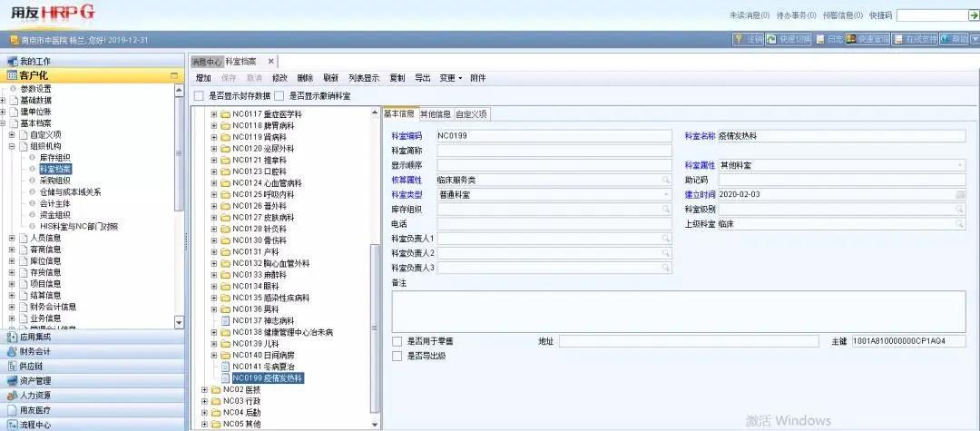The height and width of the screenshot is (431, 980).
Task: Click the calendar icon in 建立时间 field
Action: tap(960, 195)
